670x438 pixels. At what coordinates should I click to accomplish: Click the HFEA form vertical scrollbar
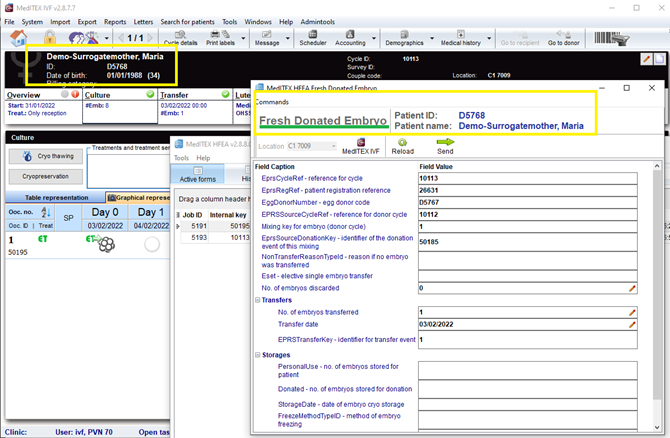coord(657,297)
